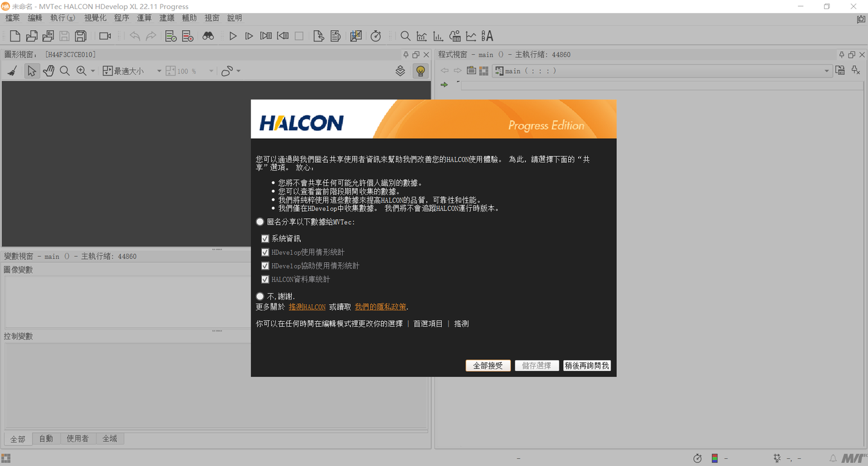Click the green color square in status bar
Image resolution: width=868 pixels, height=466 pixels.
point(714,458)
